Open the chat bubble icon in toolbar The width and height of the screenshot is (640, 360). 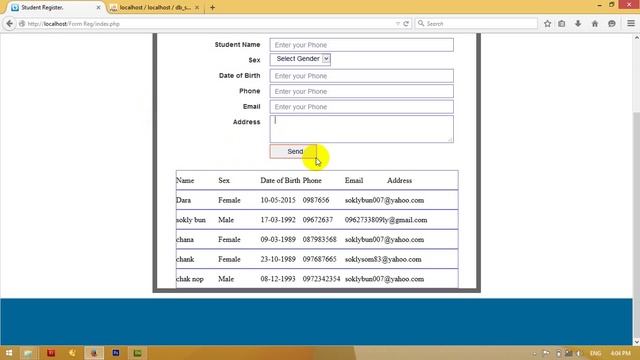(611, 24)
